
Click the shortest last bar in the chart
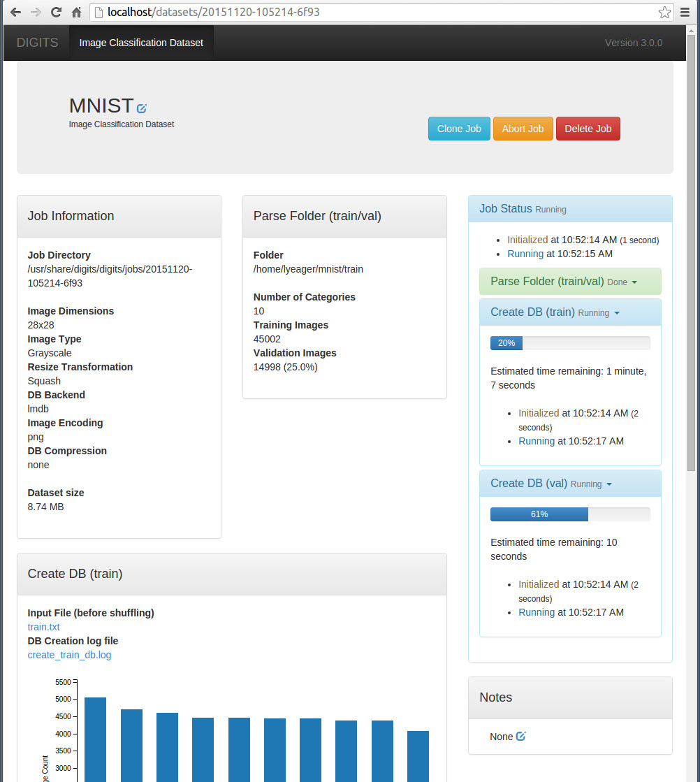click(418, 756)
